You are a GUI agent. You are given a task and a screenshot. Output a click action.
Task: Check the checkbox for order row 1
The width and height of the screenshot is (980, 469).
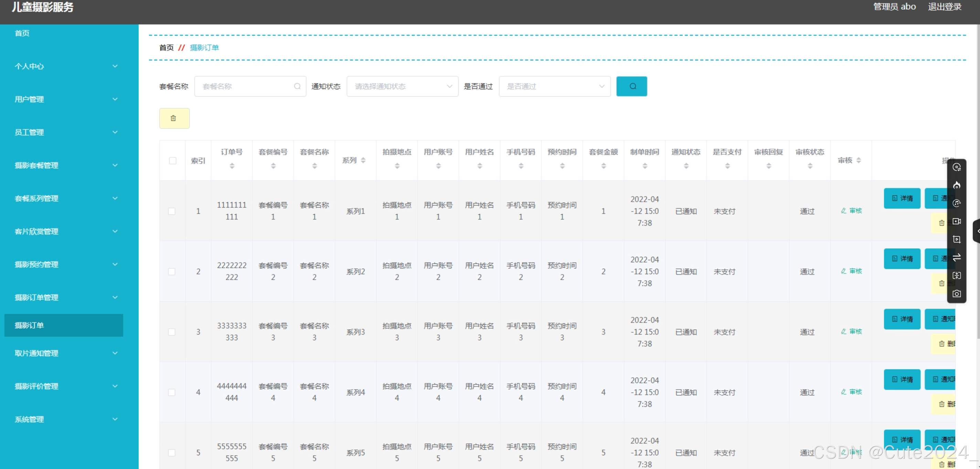click(172, 211)
